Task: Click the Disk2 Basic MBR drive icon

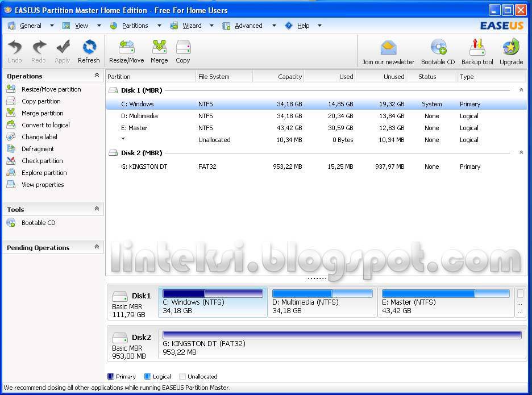Action: click(x=120, y=338)
